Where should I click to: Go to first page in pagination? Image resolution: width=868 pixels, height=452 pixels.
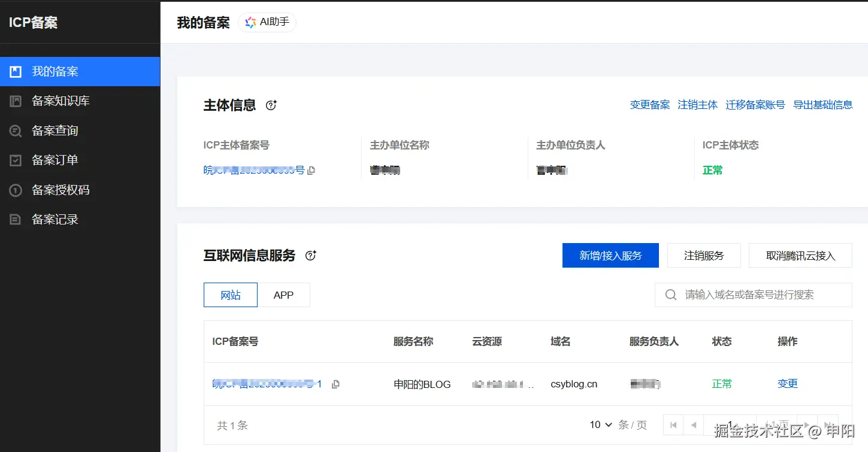pos(673,425)
